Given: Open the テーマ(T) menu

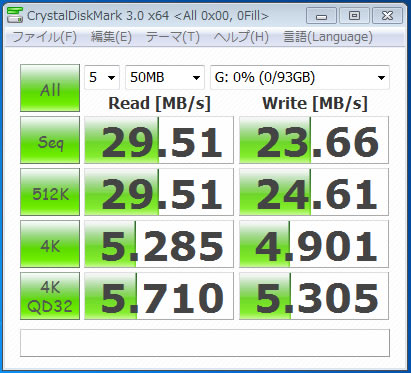Looking at the screenshot, I should coord(173,37).
